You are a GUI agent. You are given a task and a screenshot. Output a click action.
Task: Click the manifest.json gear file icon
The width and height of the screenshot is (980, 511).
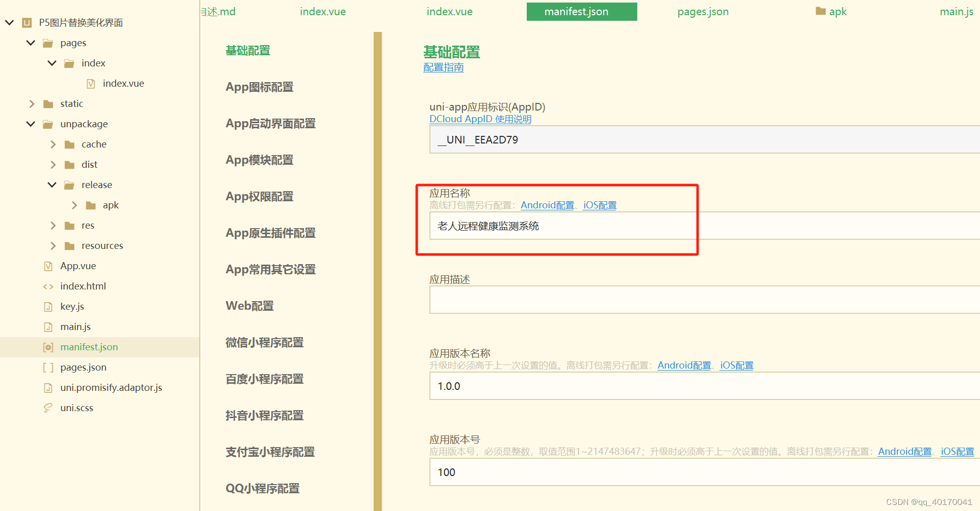[x=48, y=347]
